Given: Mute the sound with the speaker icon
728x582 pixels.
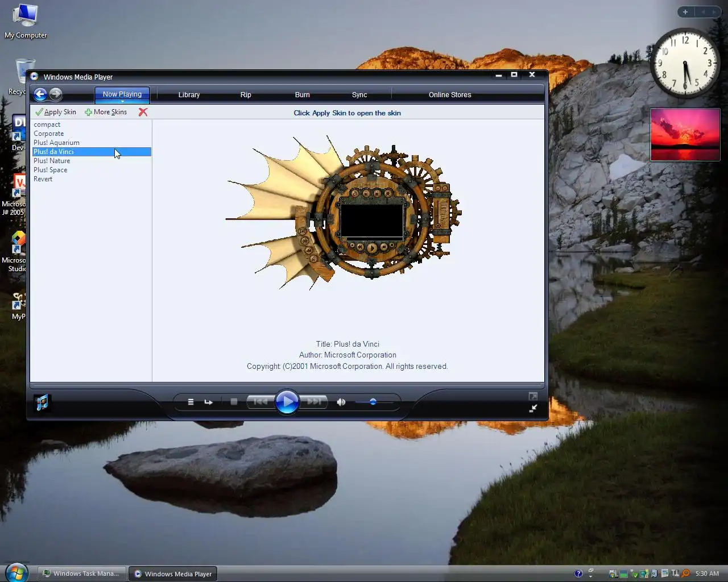Looking at the screenshot, I should 341,402.
